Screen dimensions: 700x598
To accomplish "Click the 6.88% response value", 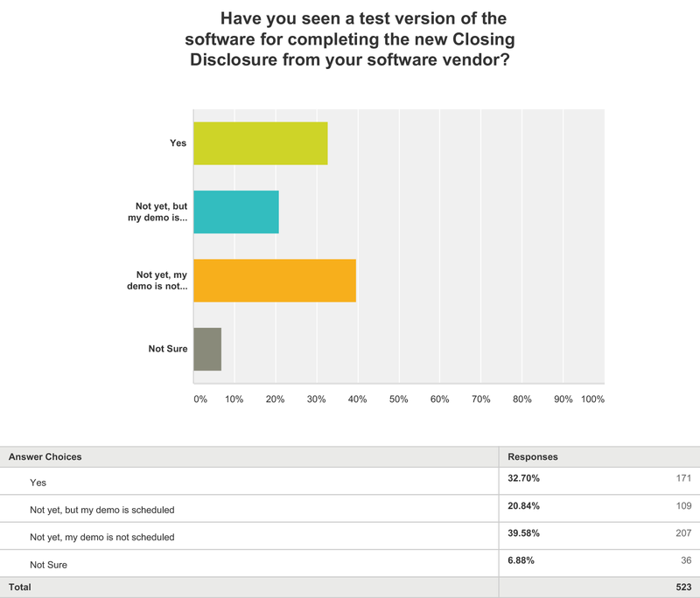I will pyautogui.click(x=521, y=561).
